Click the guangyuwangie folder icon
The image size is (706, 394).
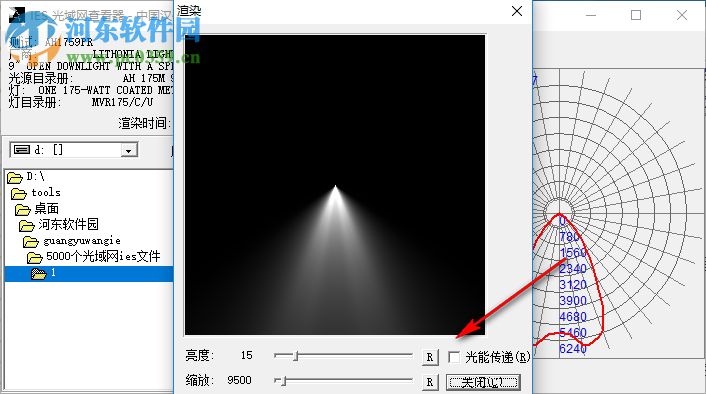[31, 242]
